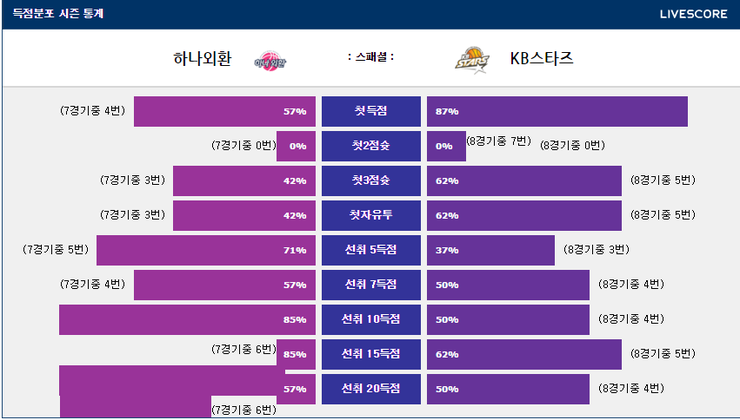Screen dimensions: 740x420
Task: Click the 첫3점슛 center button
Action: click(370, 181)
